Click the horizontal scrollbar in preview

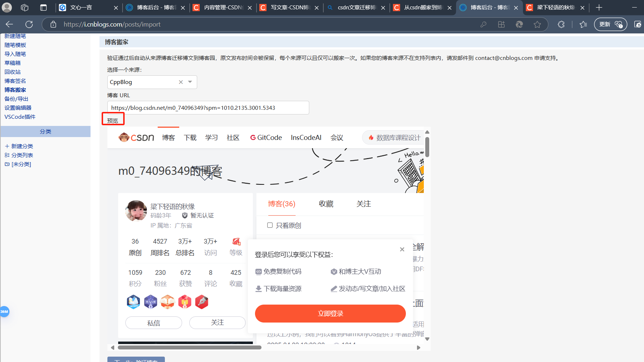(x=190, y=347)
